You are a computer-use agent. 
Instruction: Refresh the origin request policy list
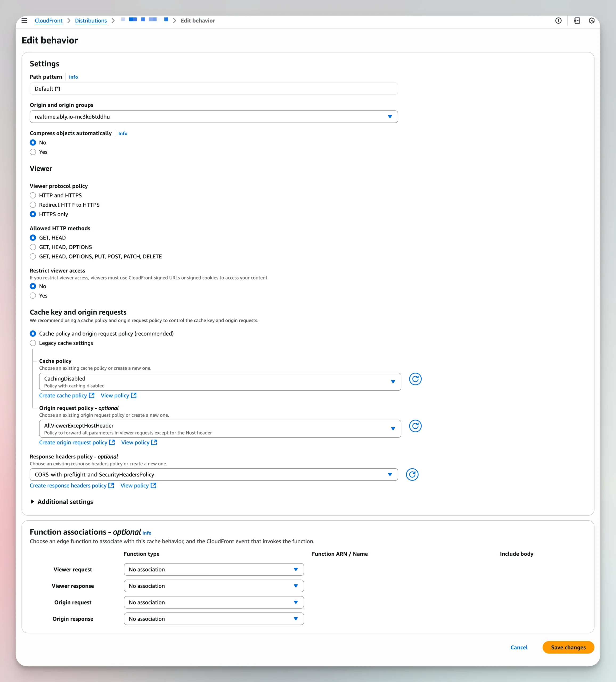pos(415,426)
